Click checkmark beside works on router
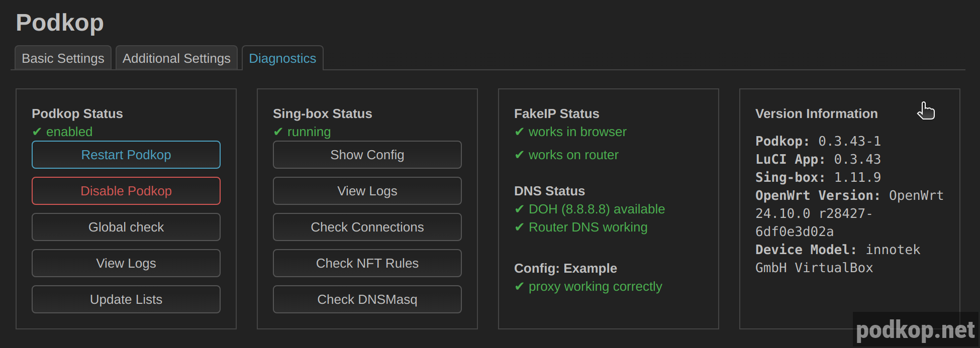 tap(519, 155)
